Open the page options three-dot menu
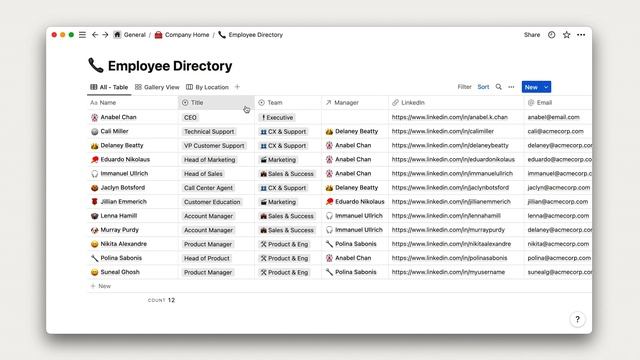640x360 pixels. (x=581, y=35)
